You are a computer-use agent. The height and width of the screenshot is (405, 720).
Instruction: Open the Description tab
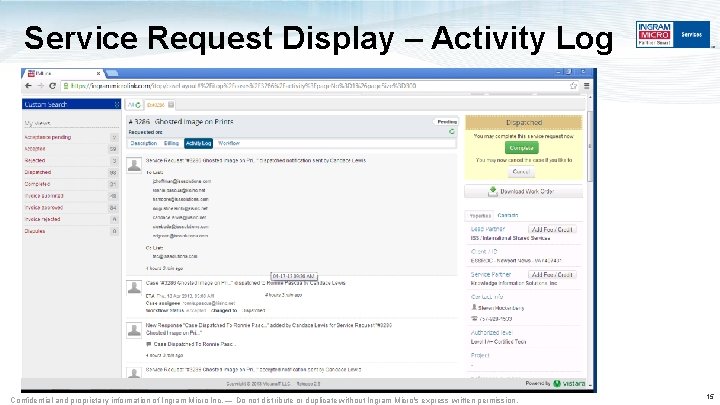pyautogui.click(x=144, y=143)
